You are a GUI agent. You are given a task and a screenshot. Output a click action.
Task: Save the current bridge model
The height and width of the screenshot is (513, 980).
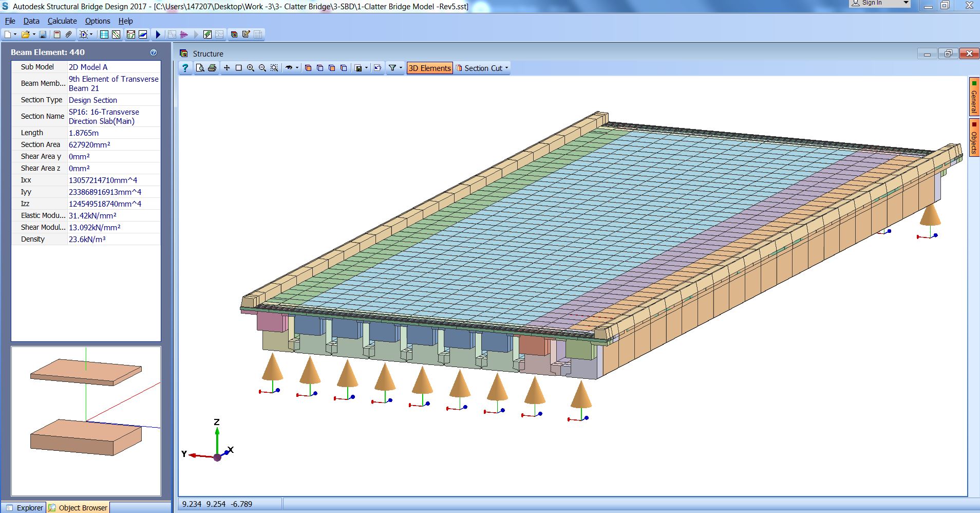43,34
